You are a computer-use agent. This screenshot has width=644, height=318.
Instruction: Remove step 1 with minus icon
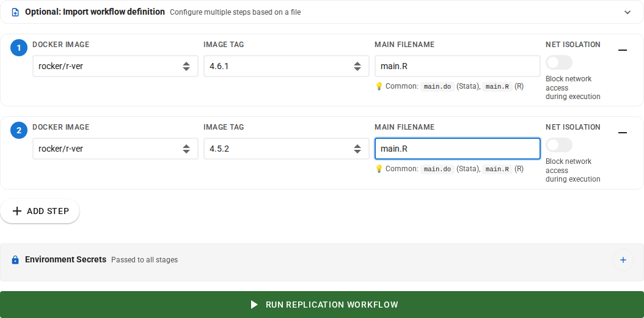pyautogui.click(x=623, y=50)
